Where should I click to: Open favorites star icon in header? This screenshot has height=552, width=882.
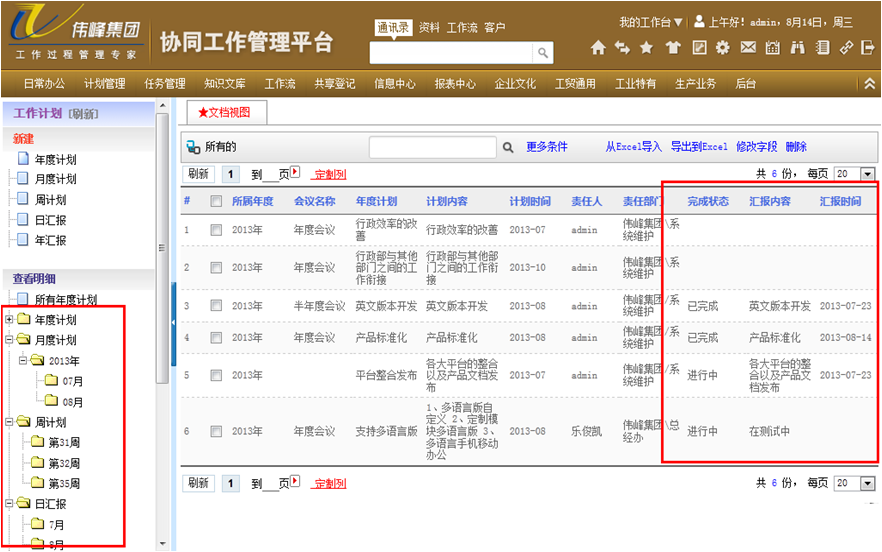tap(647, 48)
